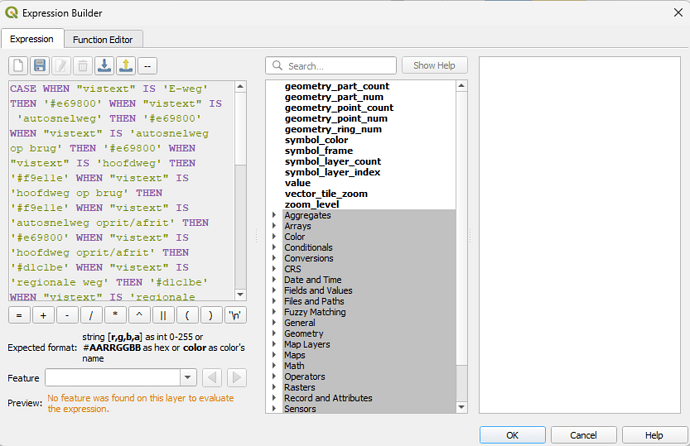690x446 pixels.
Task: Select geometry_ring_num in function list
Action: tap(333, 129)
